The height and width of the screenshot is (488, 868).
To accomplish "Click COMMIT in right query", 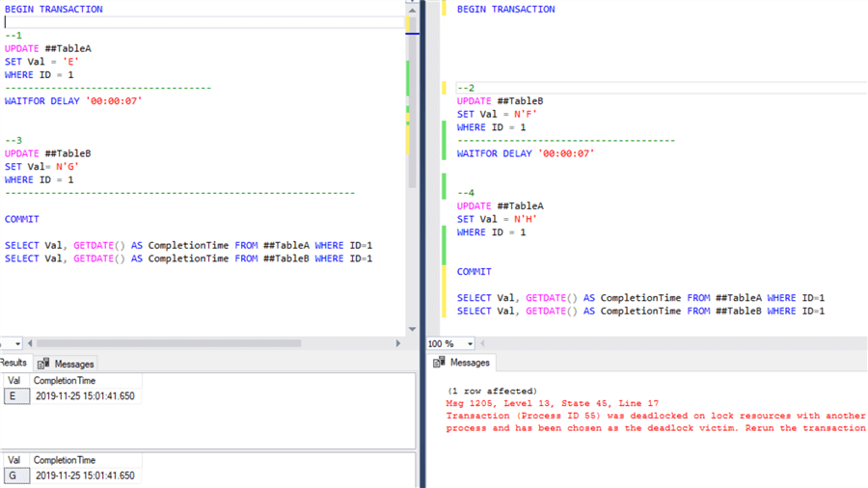I will pyautogui.click(x=475, y=272).
